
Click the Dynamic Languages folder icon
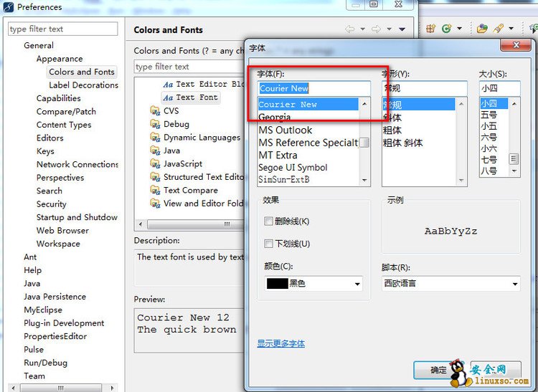156,138
